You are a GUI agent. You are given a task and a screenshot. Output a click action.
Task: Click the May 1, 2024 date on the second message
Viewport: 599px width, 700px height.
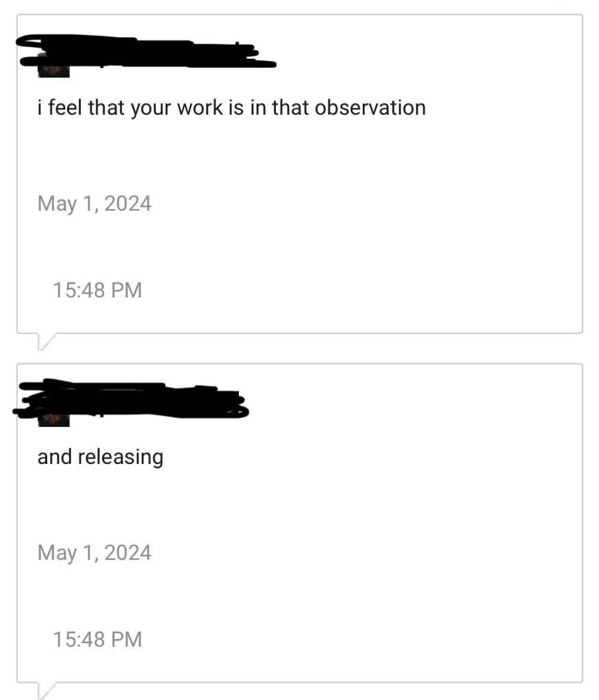pos(94,552)
